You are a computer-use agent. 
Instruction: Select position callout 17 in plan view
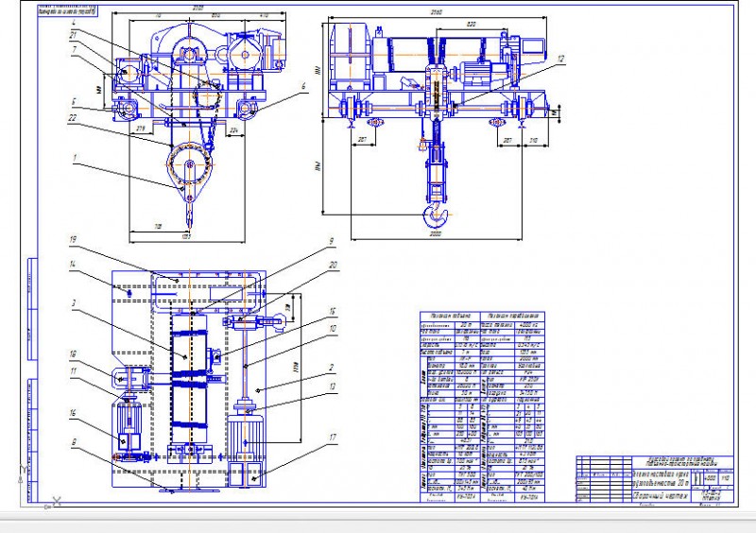(x=333, y=438)
